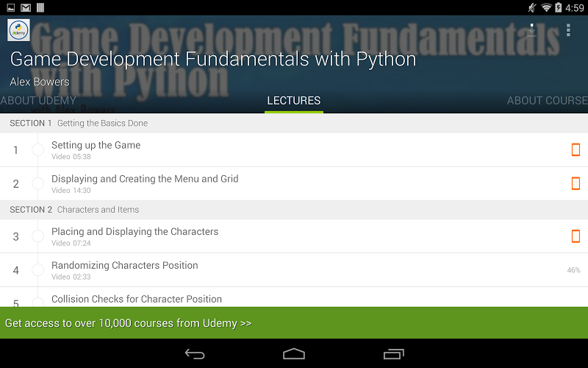Toggle completion circle for lecture 3

[x=38, y=236]
